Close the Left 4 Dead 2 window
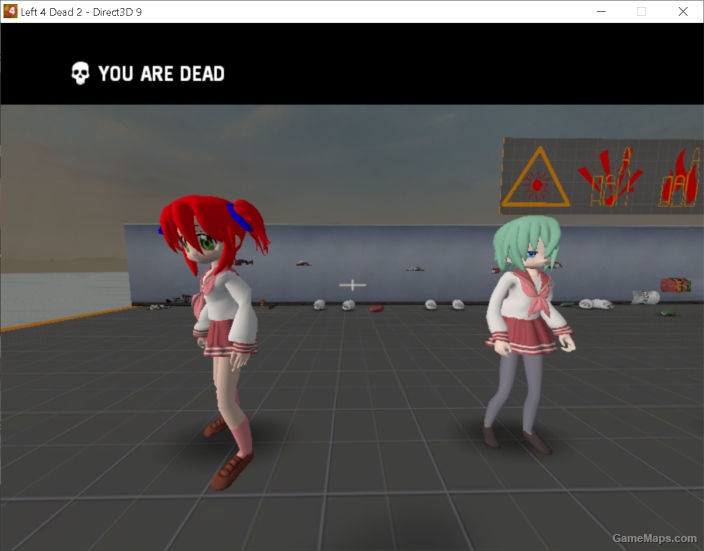This screenshot has height=551, width=704. 683,12
